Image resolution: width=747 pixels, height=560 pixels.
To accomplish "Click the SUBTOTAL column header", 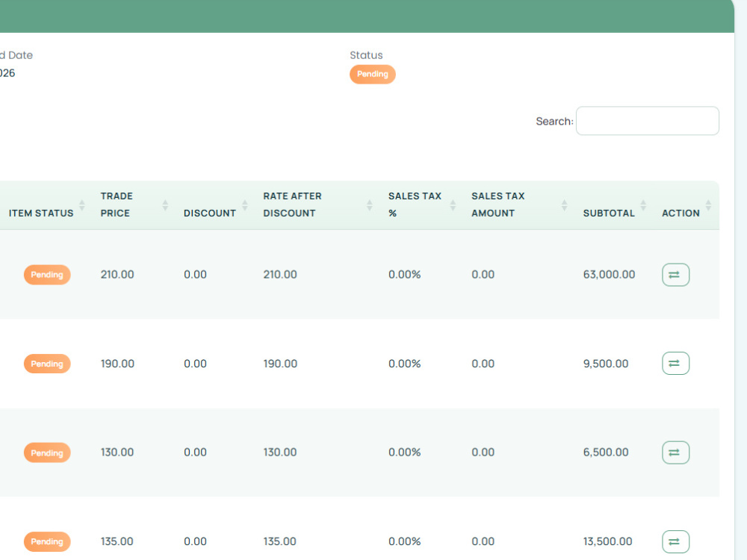I will point(609,214).
